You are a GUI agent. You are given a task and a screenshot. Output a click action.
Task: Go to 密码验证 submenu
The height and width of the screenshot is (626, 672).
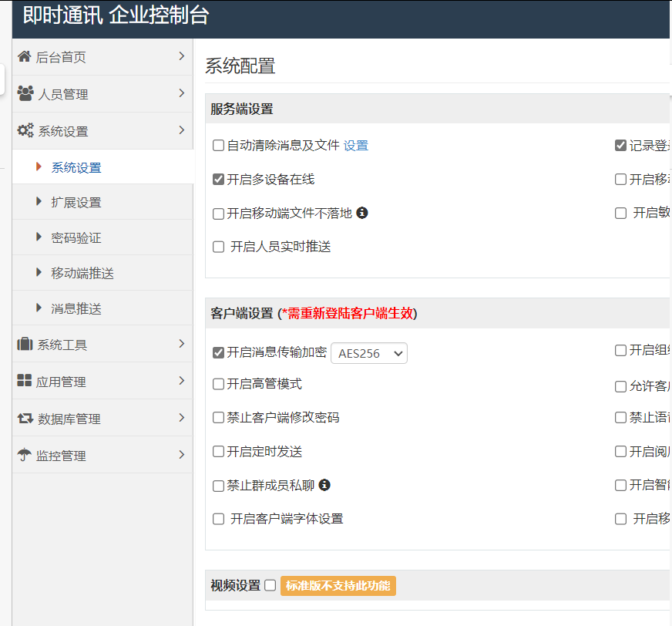click(x=76, y=238)
